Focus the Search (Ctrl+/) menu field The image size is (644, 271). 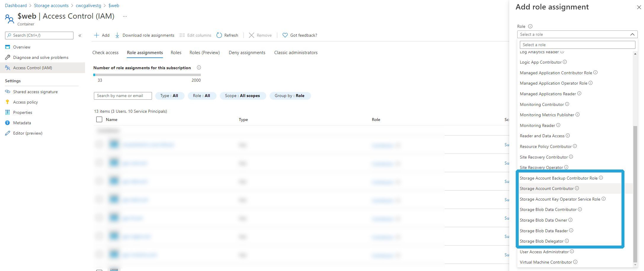click(x=39, y=36)
